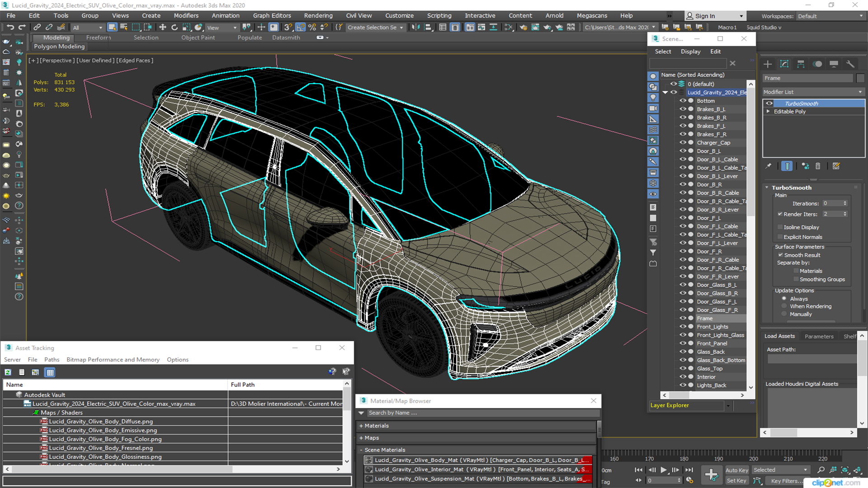Viewport: 868px width, 488px height.
Task: Open the View reference coordinate dropdown
Action: coord(222,28)
